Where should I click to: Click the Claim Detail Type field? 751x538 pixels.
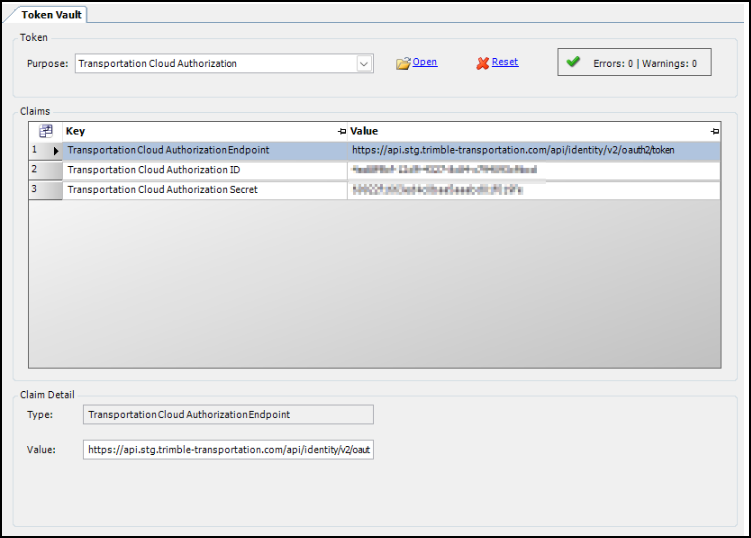tap(228, 414)
